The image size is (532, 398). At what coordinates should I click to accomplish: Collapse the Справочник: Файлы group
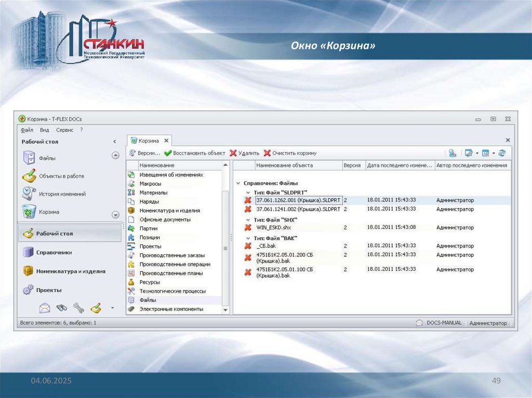(238, 183)
